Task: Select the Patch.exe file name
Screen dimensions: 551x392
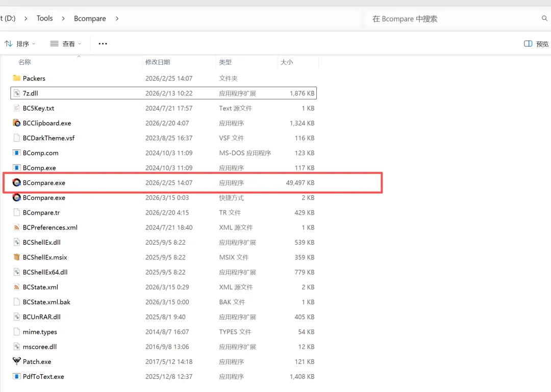Action: tap(37, 361)
